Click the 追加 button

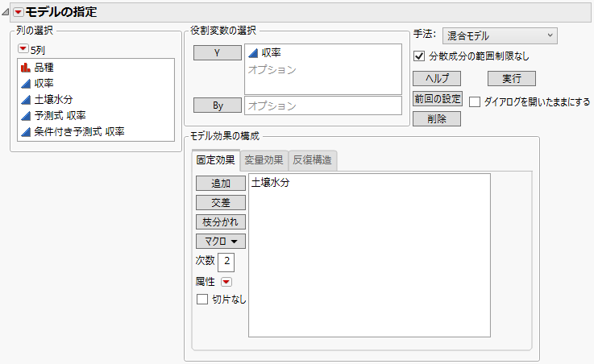(221, 183)
